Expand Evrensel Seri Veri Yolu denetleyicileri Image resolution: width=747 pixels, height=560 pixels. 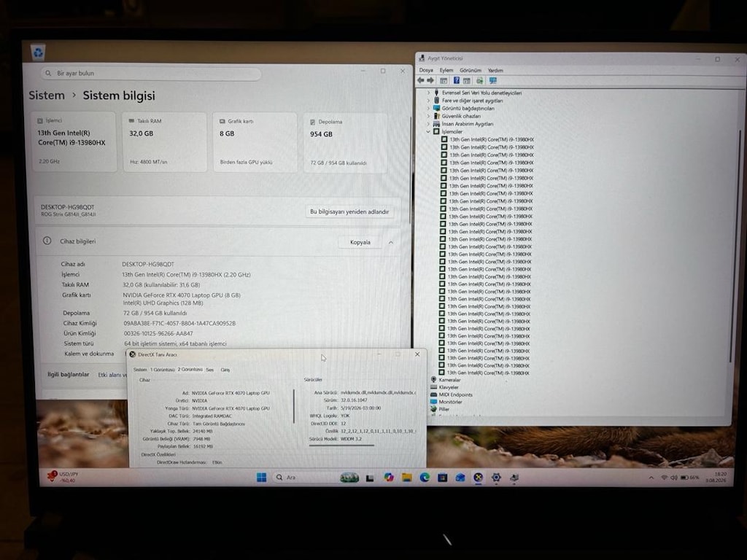coord(428,93)
